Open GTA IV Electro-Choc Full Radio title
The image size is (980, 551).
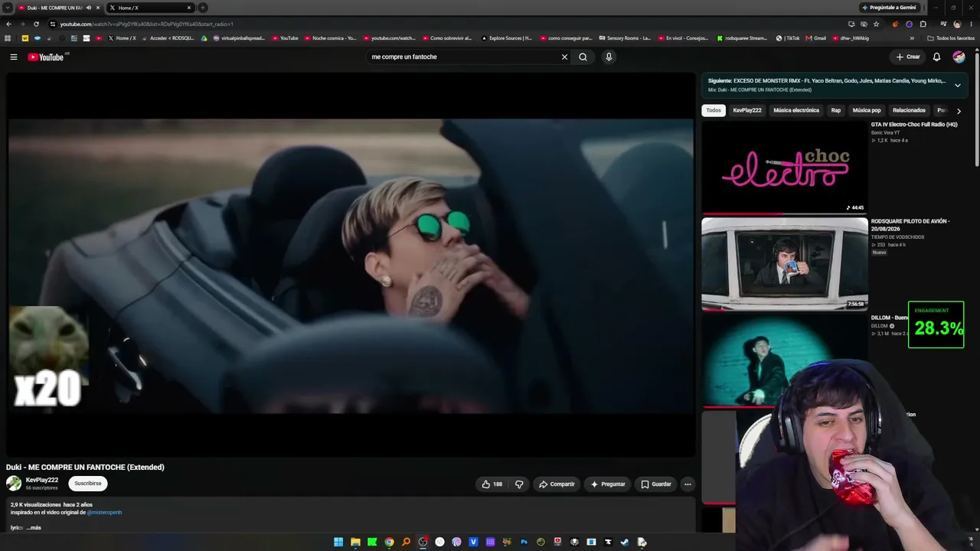coord(914,125)
